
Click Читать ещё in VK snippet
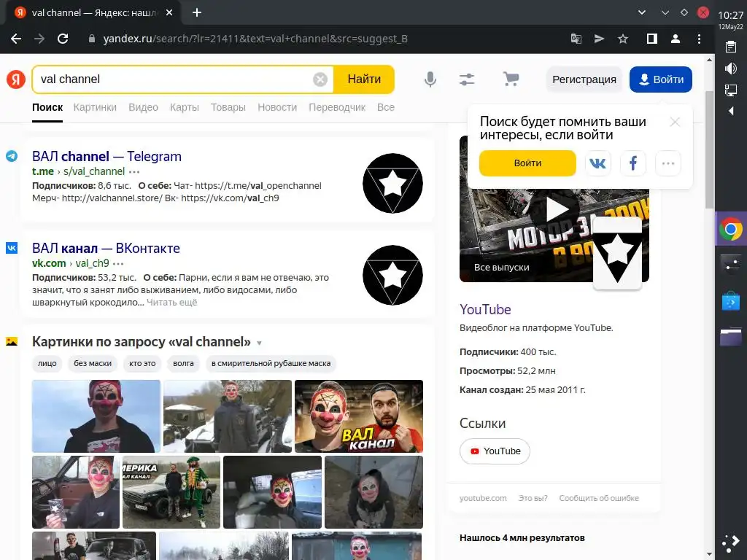pyautogui.click(x=171, y=303)
